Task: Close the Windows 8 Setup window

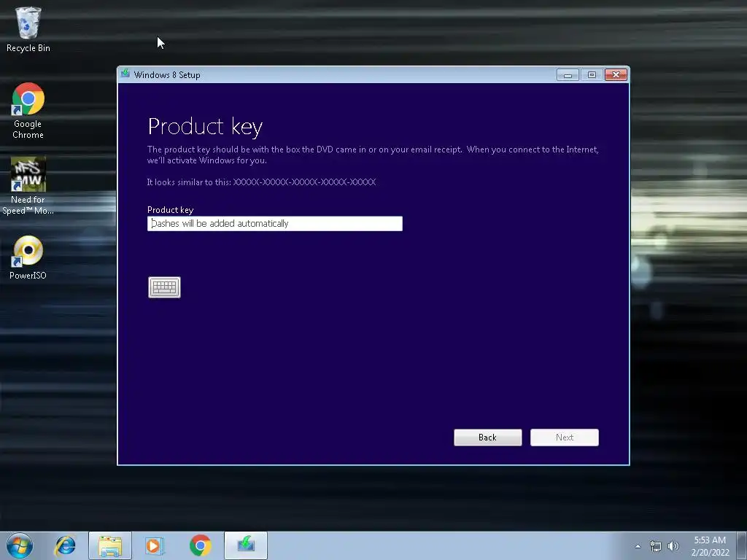Action: coord(616,75)
